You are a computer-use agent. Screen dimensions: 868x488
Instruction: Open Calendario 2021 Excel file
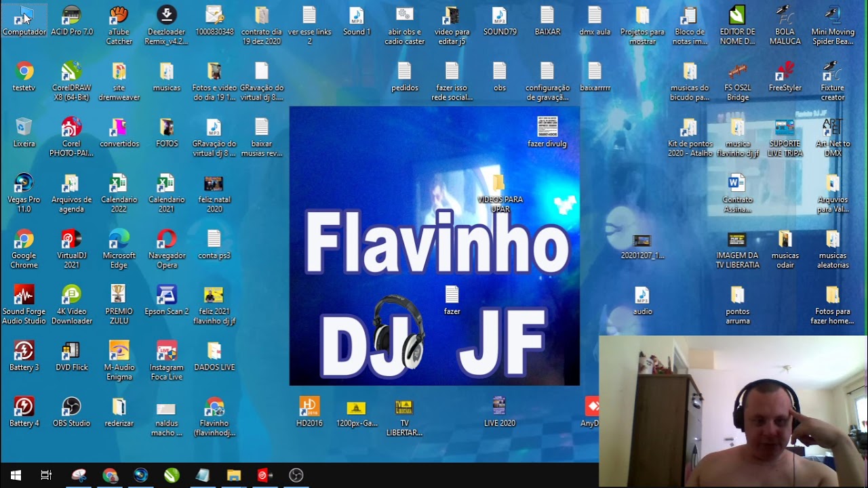point(167,193)
